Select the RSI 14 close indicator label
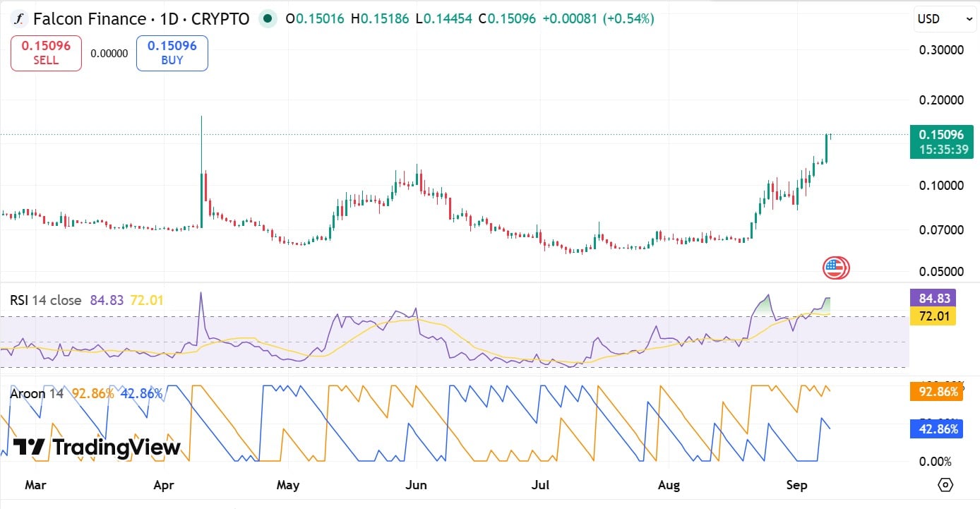 46,300
